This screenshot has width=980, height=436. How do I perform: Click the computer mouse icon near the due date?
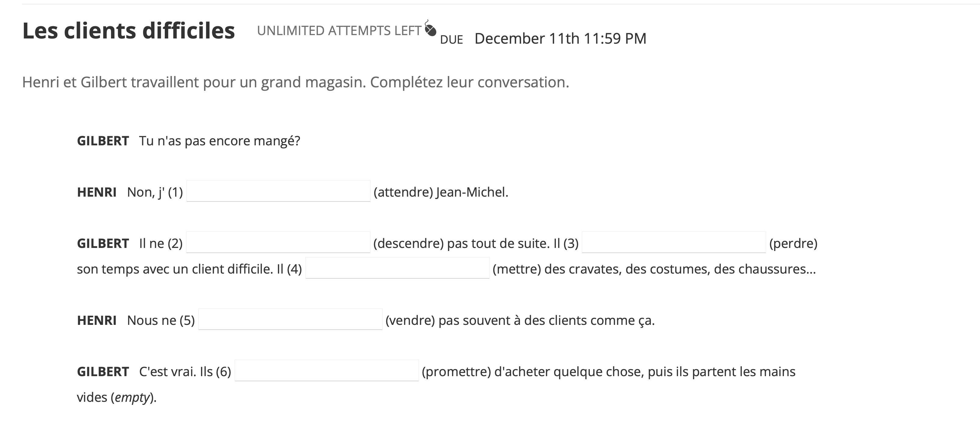pos(430,29)
